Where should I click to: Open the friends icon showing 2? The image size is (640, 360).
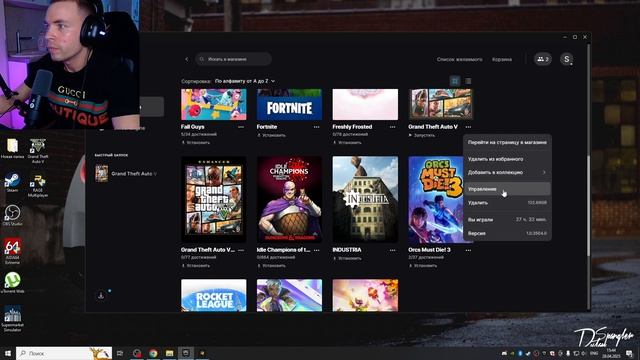click(x=543, y=59)
